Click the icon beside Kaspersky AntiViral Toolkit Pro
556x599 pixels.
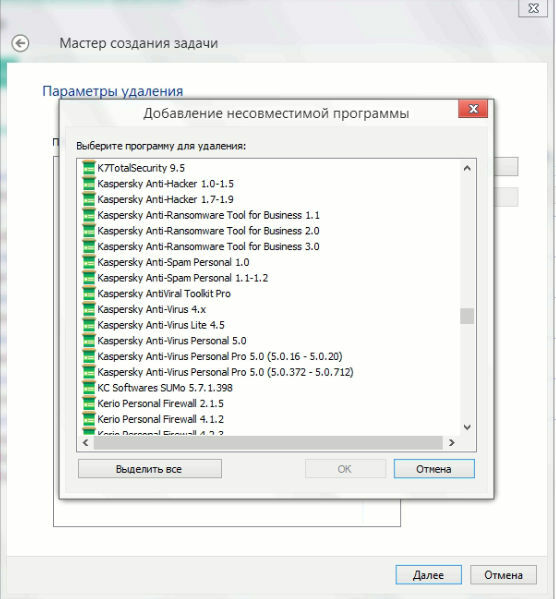(x=89, y=294)
